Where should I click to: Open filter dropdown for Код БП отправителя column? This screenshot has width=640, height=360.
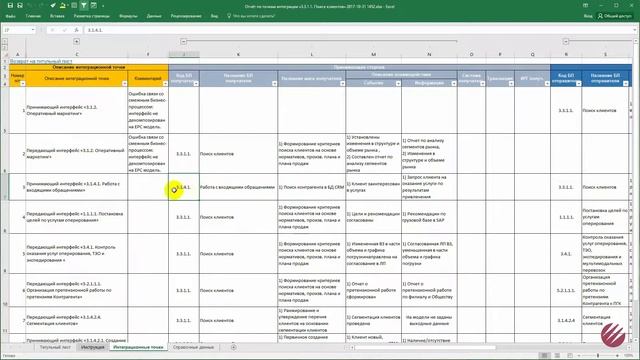(578, 84)
